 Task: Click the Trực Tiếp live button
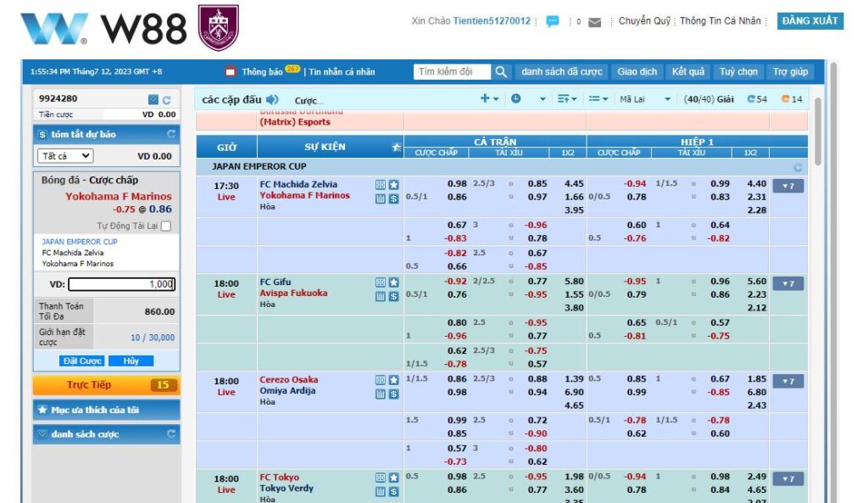(106, 385)
